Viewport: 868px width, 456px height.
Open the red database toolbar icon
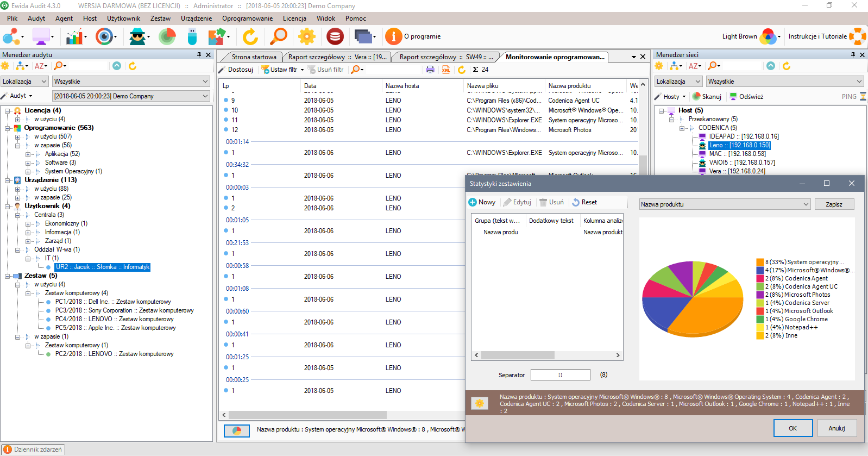tap(335, 37)
